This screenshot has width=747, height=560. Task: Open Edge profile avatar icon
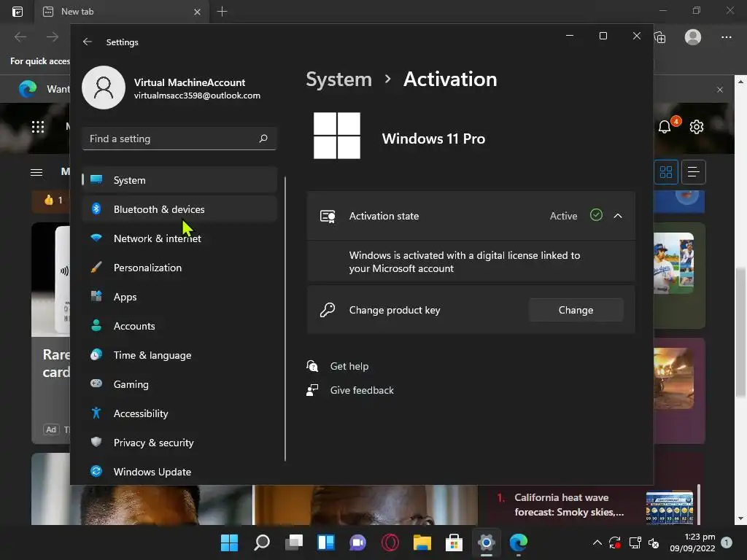pos(693,37)
